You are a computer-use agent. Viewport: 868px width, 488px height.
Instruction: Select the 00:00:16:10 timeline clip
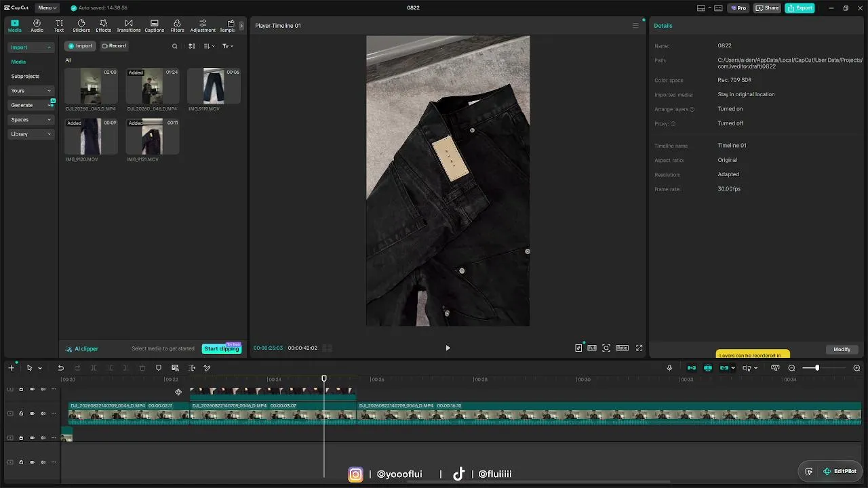click(609, 413)
